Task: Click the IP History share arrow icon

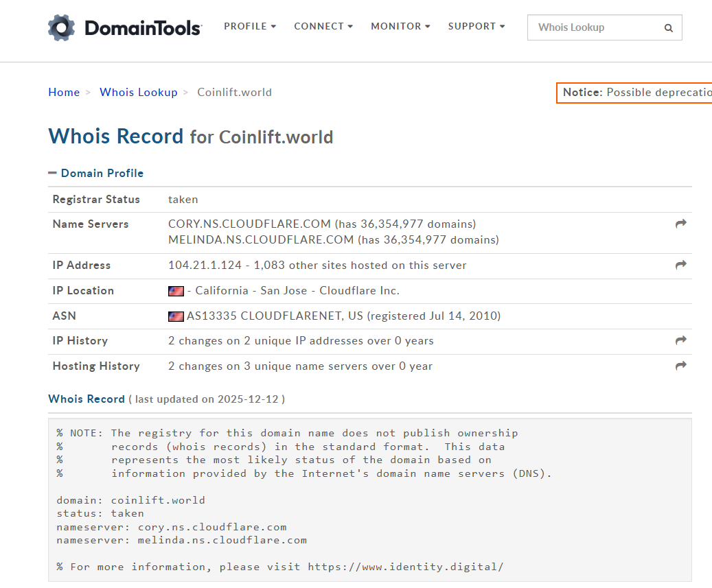Action: tap(680, 340)
